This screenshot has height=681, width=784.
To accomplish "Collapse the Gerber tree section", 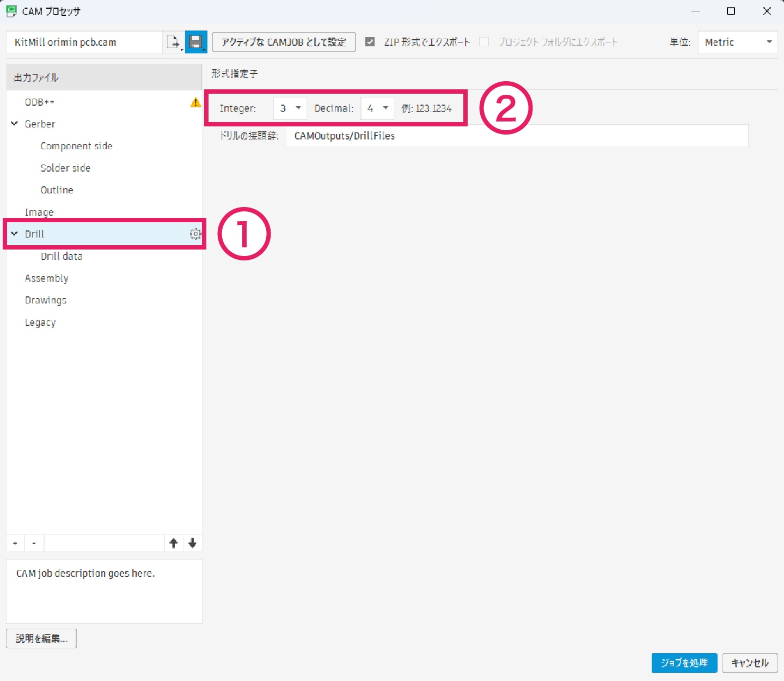I will click(15, 124).
